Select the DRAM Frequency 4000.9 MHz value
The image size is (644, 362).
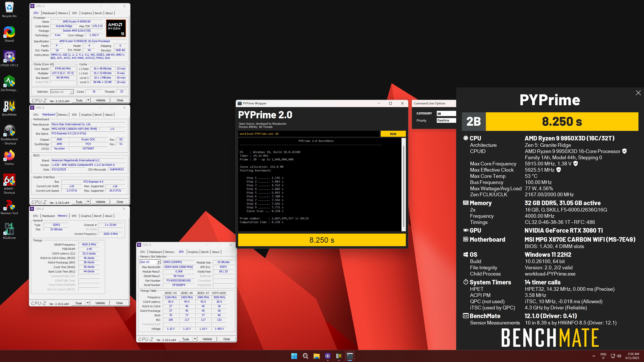(x=89, y=245)
